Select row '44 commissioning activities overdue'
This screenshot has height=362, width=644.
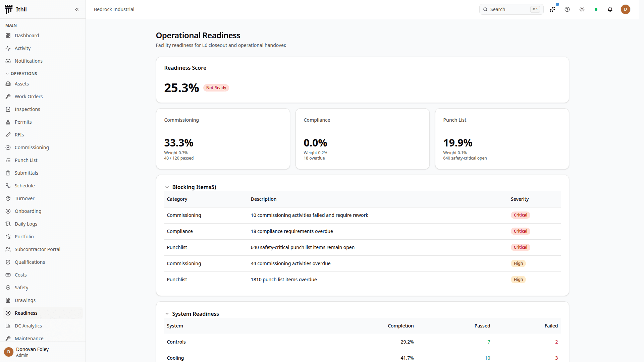click(363, 263)
